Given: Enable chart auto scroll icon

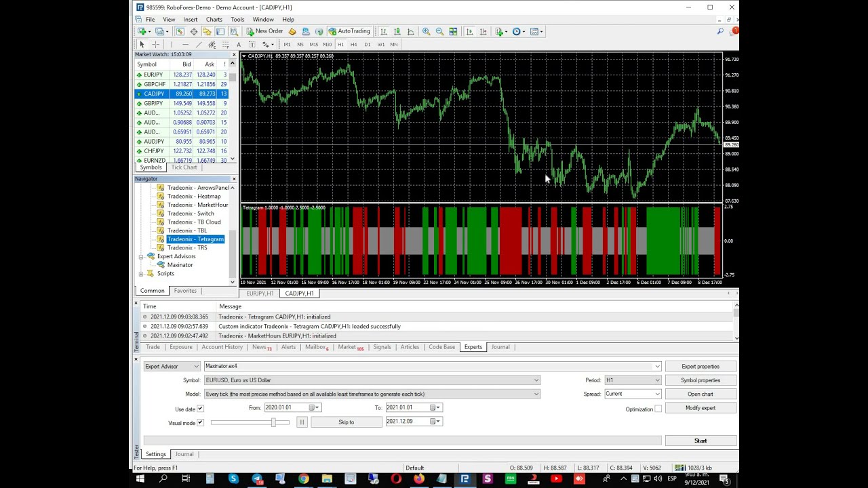Looking at the screenshot, I should pos(469,31).
